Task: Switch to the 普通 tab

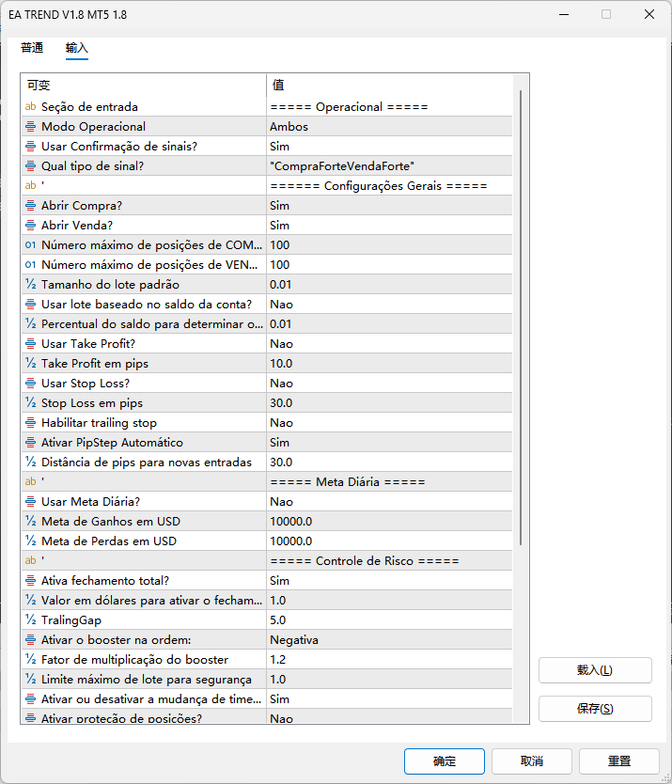Action: click(x=32, y=48)
